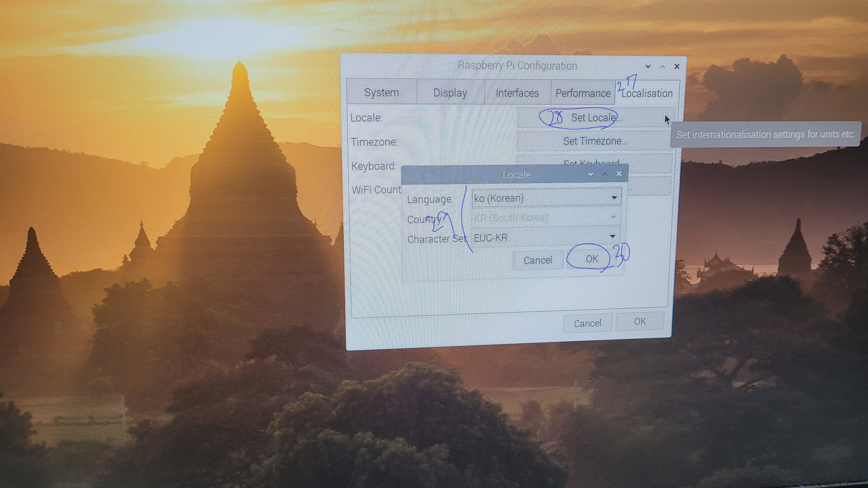Viewport: 868px width, 488px height.
Task: Cancel the Raspberry Pi Configuration window
Action: click(587, 323)
